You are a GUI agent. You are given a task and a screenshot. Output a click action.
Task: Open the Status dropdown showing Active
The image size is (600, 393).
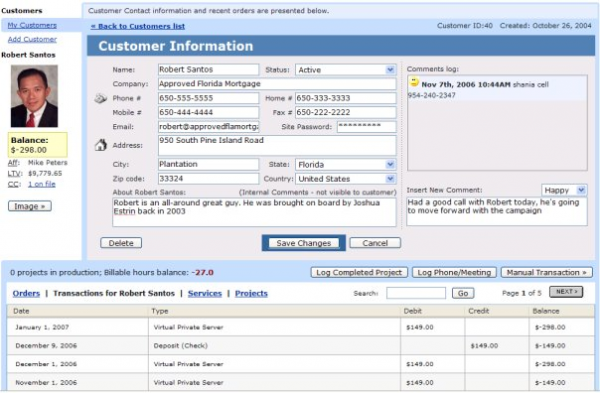coord(346,70)
